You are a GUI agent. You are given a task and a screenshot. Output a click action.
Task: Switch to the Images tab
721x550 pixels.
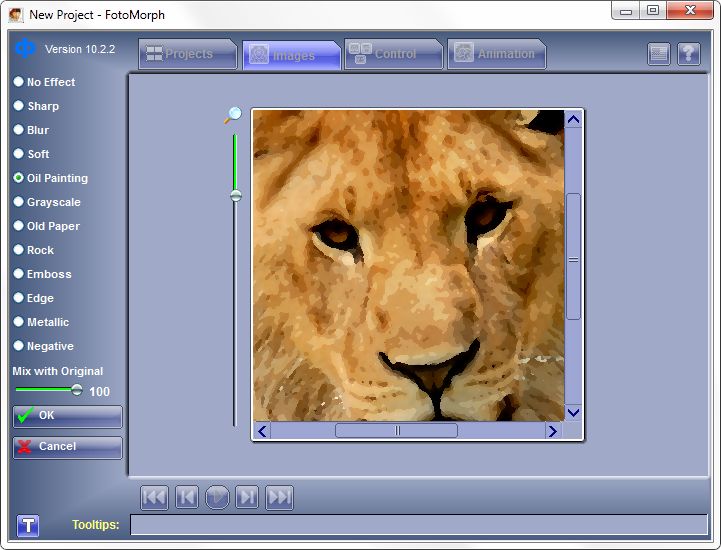(292, 55)
